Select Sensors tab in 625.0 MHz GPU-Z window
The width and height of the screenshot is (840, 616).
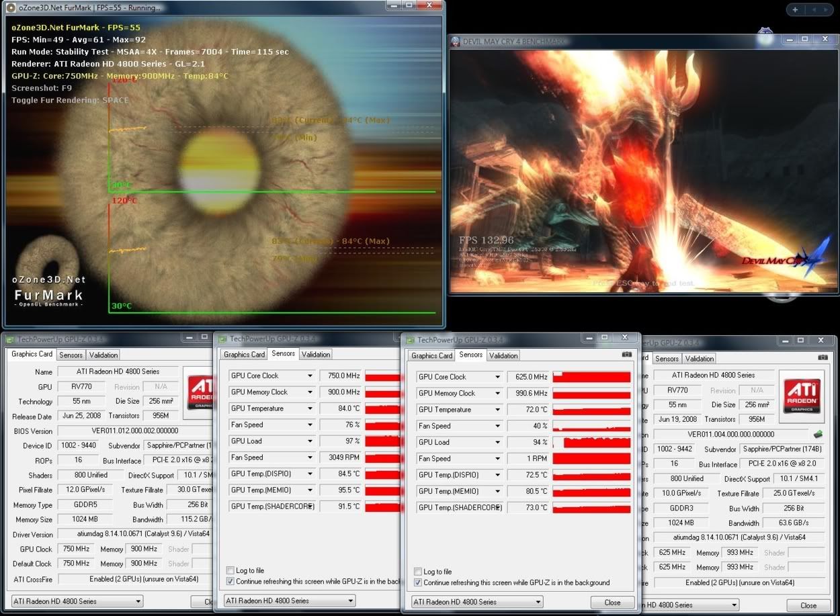471,355
